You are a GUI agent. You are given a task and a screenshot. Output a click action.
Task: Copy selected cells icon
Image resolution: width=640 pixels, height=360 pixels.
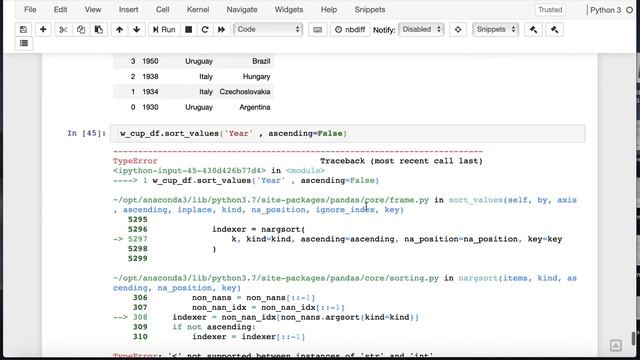pyautogui.click(x=81, y=29)
